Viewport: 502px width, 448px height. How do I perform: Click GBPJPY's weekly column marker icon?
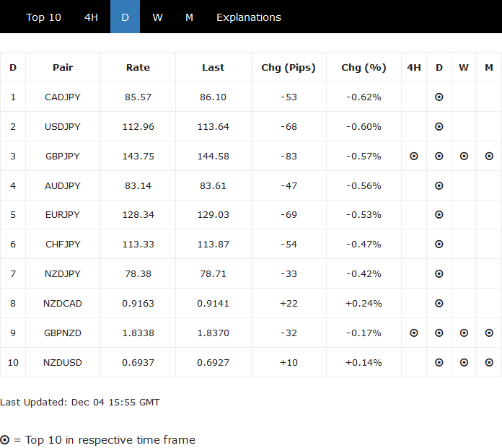464,156
